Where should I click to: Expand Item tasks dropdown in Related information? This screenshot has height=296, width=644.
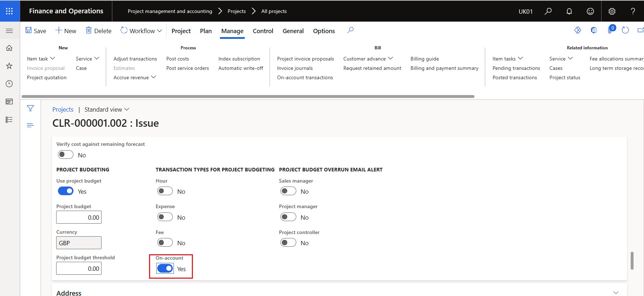tap(508, 59)
